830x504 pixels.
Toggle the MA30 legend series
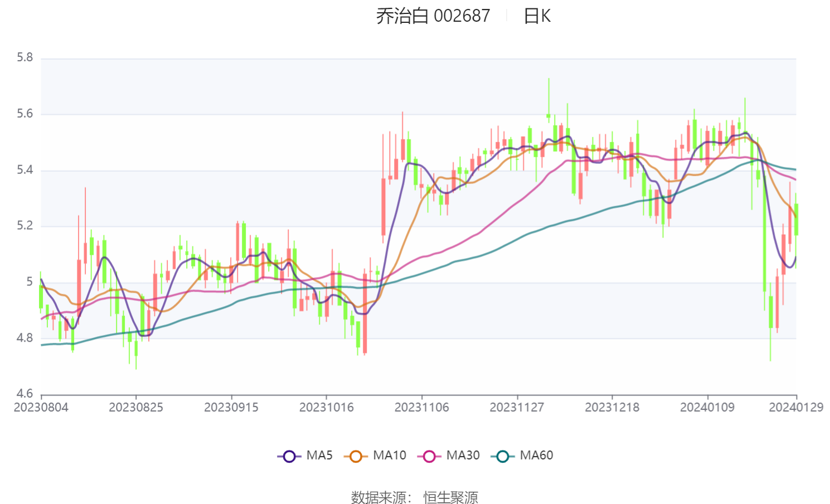click(448, 455)
